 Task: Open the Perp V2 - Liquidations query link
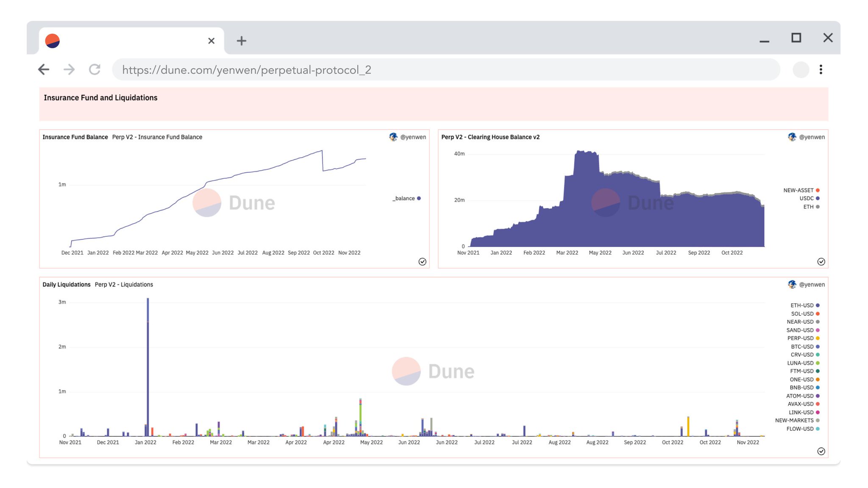(x=124, y=285)
